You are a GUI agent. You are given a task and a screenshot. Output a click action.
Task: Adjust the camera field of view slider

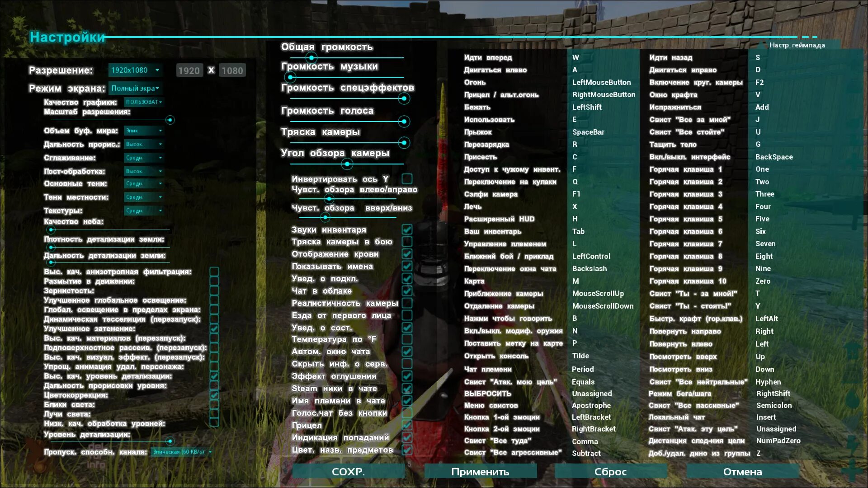[x=347, y=164]
